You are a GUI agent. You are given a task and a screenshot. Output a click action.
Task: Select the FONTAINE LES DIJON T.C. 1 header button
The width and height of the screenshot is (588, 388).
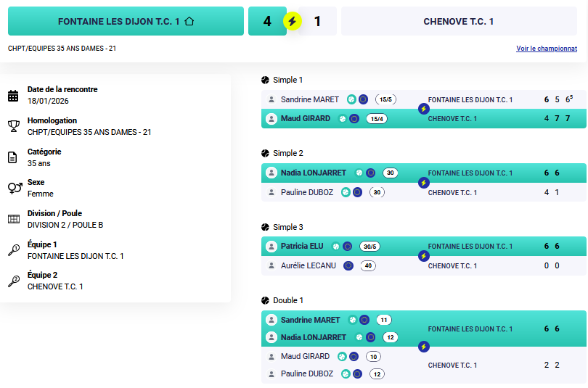coord(126,22)
